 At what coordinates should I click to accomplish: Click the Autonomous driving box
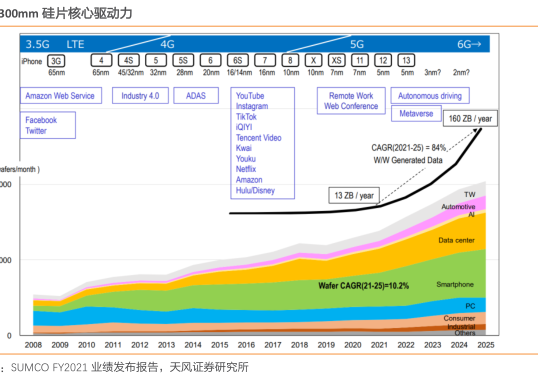tap(430, 96)
